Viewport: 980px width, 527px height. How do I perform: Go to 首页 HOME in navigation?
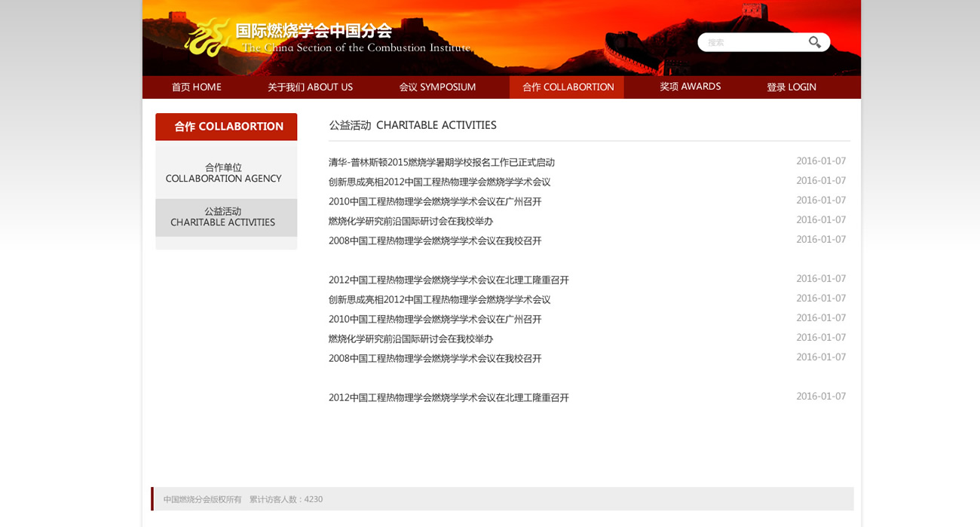tap(196, 87)
